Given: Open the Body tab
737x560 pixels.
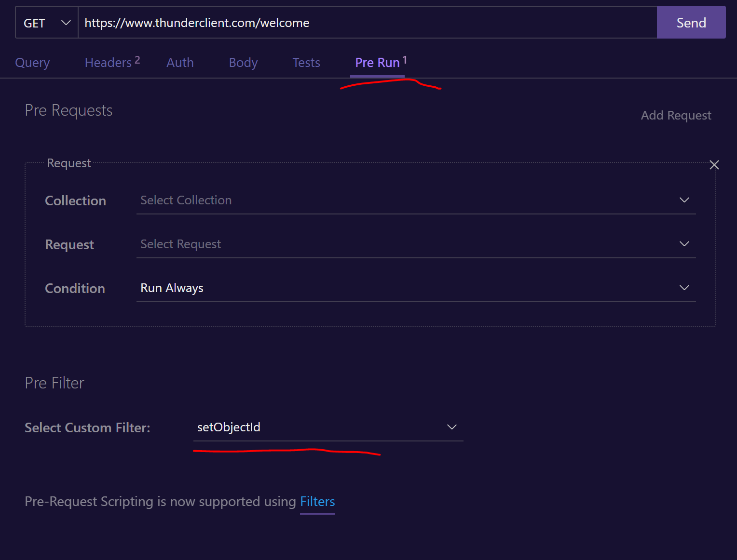Looking at the screenshot, I should [243, 63].
